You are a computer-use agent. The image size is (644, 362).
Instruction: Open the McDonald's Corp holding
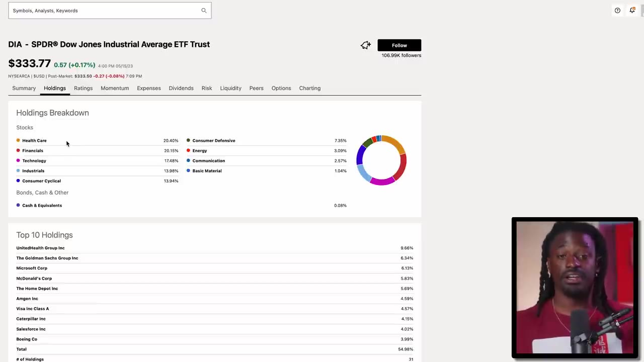(x=34, y=278)
